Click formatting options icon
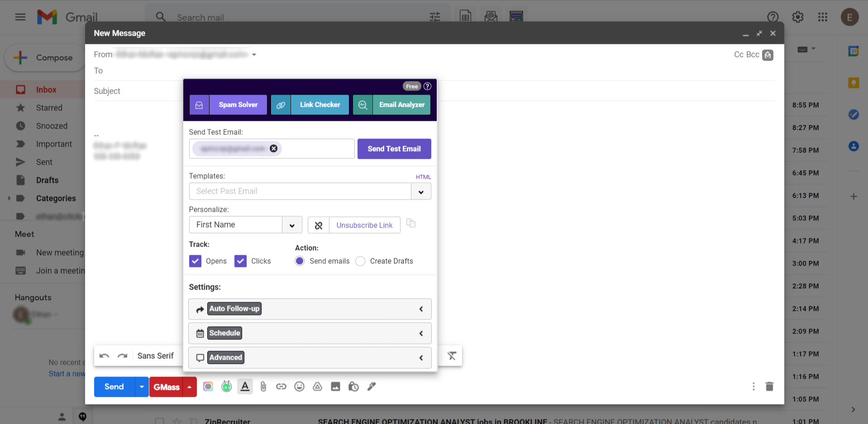The width and height of the screenshot is (868, 424). pyautogui.click(x=245, y=386)
